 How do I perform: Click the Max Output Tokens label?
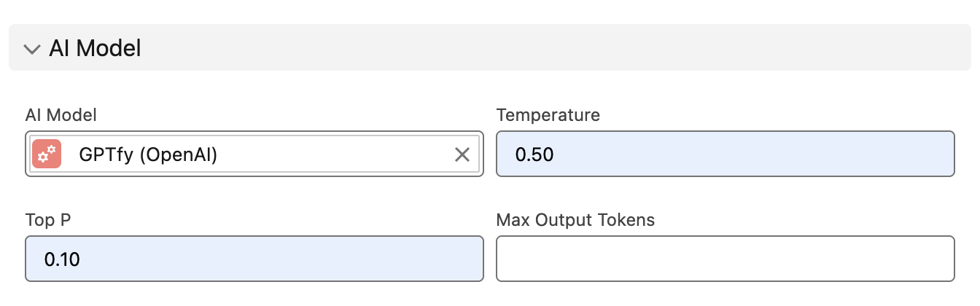point(575,220)
